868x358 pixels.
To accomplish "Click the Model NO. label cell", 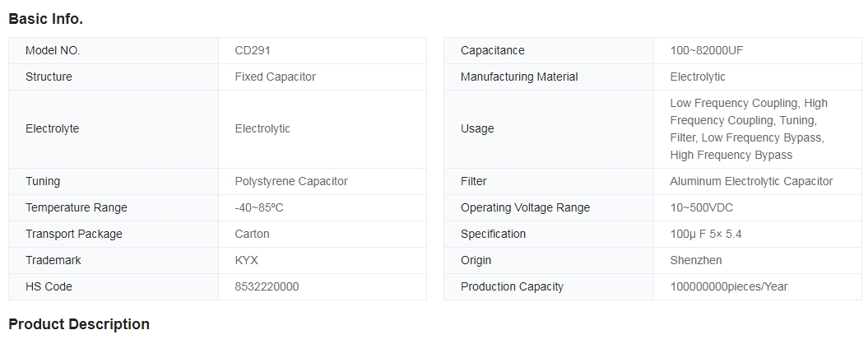I will point(114,50).
